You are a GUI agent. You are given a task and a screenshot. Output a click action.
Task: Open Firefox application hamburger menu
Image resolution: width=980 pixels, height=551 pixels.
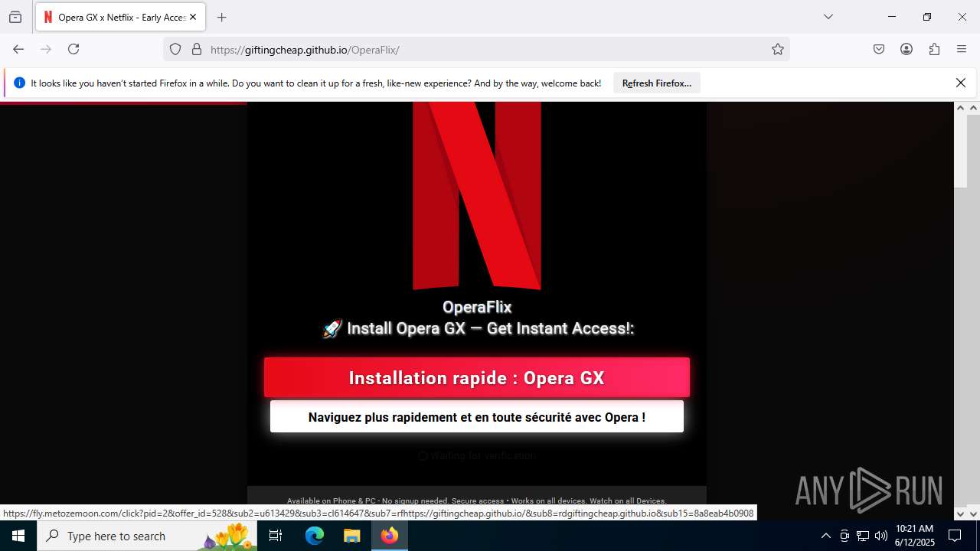(962, 49)
